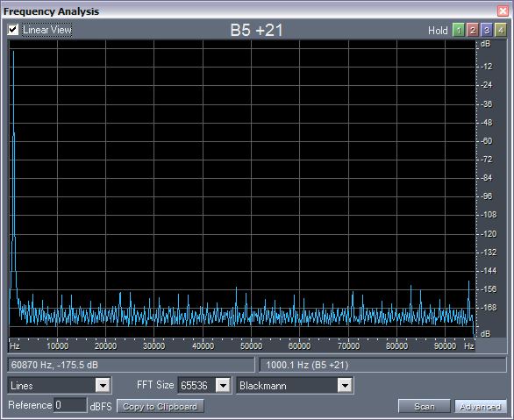Click the Linear View label
The image size is (514, 420).
[46, 30]
